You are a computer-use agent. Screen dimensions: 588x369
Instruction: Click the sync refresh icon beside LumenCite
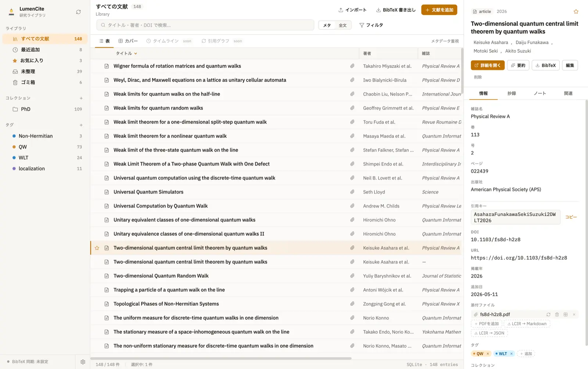coord(78,12)
